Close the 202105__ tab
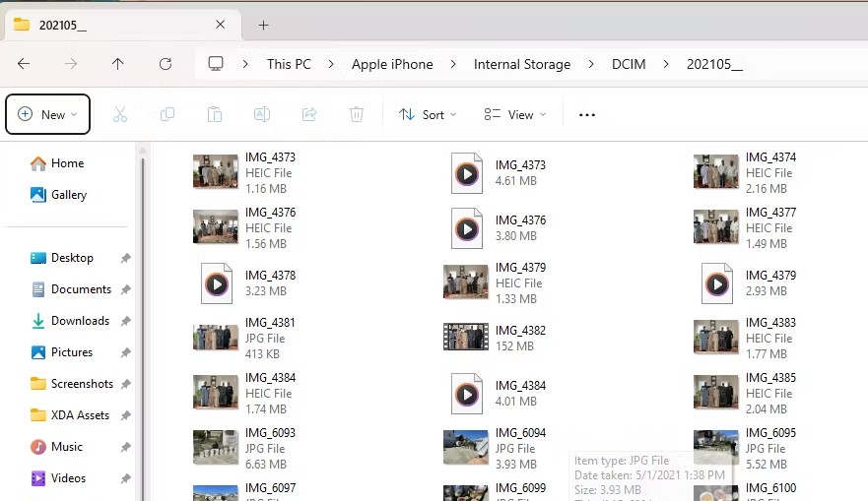Screen dimensions: 868x501 [x=221, y=25]
